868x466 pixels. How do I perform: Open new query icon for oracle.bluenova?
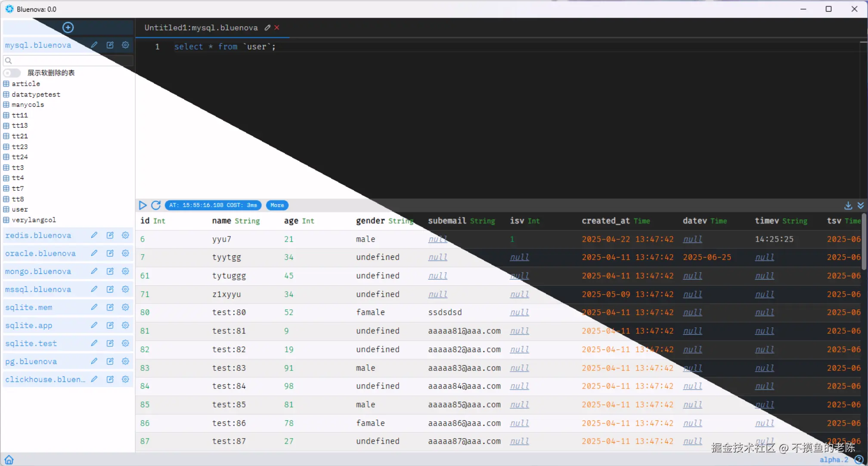(110, 253)
